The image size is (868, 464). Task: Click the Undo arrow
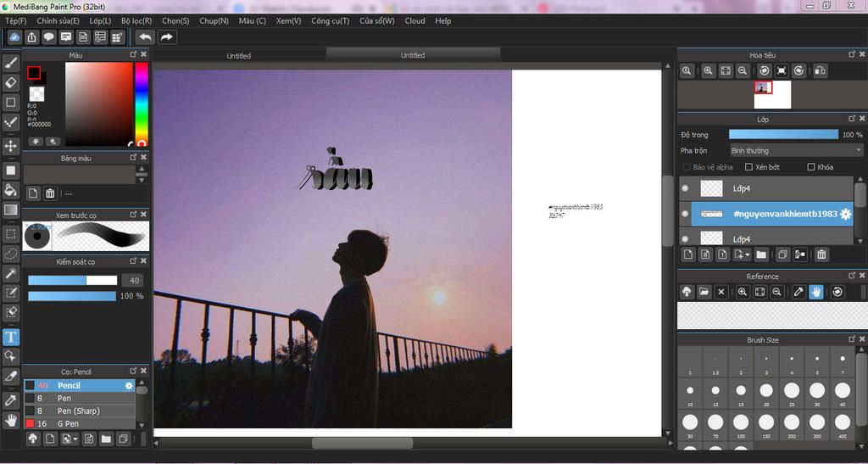click(x=145, y=37)
